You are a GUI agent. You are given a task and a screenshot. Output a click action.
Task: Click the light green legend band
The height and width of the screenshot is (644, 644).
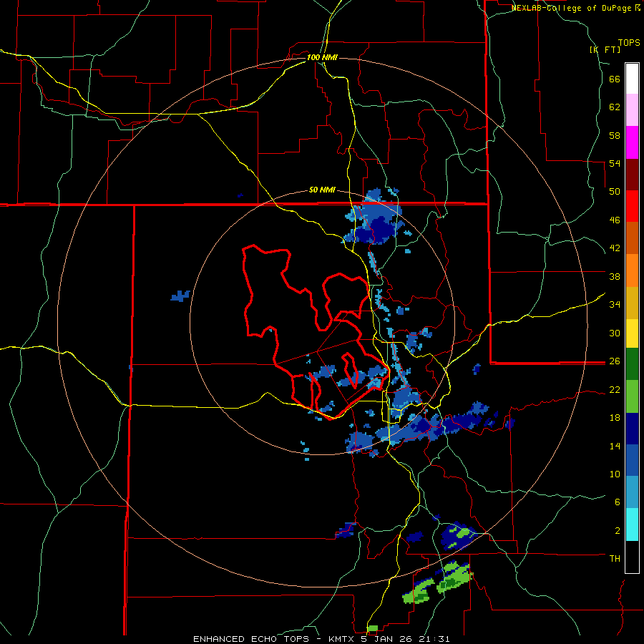[x=632, y=396]
